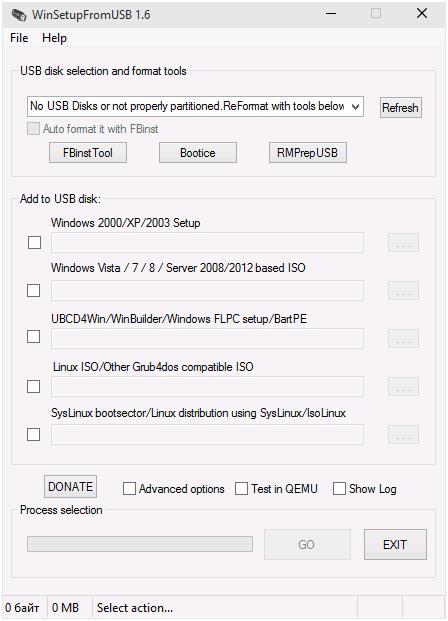
Task: Toggle the SysLinux bootsector checkbox
Action: pyautogui.click(x=34, y=434)
